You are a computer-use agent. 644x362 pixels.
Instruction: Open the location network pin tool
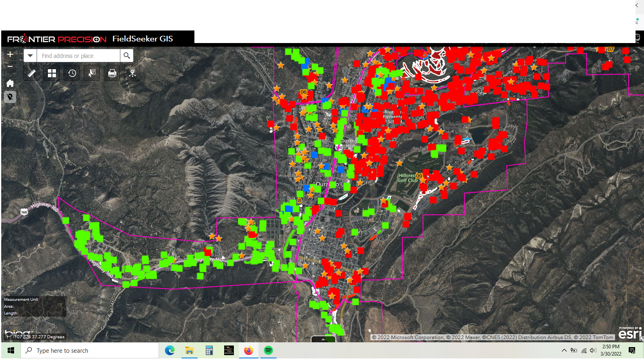click(x=132, y=73)
